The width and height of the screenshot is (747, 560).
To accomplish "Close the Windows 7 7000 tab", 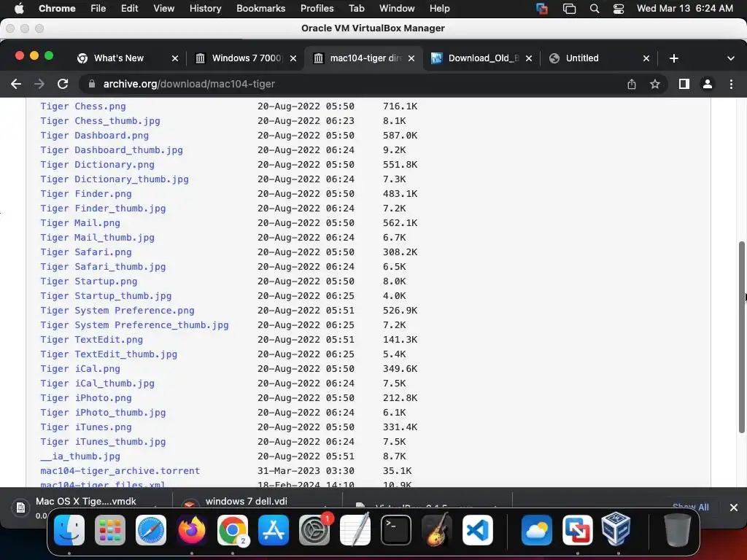I will coord(293,58).
